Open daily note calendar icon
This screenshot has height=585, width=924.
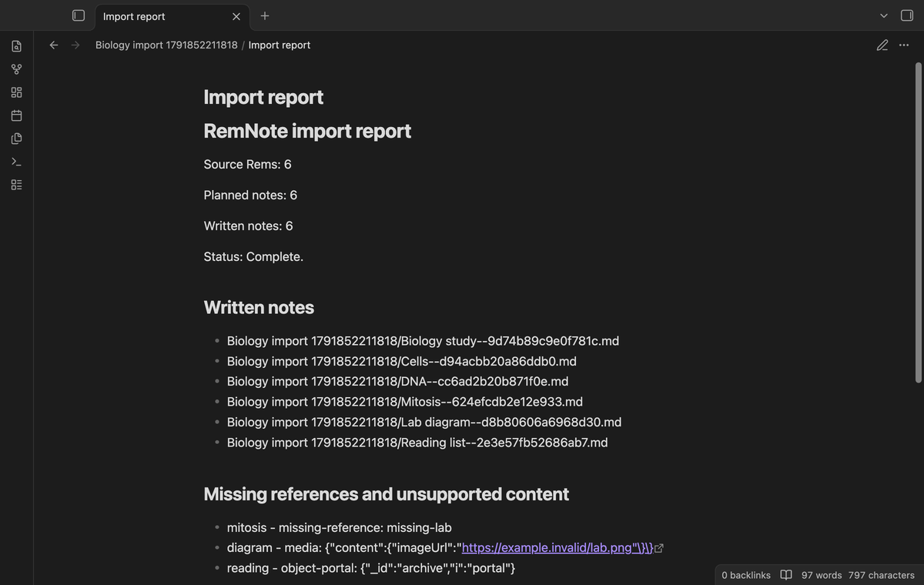[16, 115]
